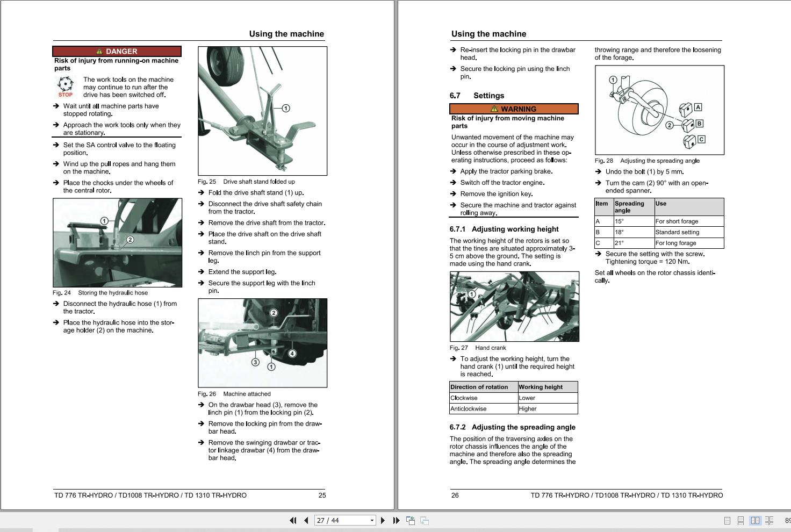Click table cell 'Anticlockwise'
Screen dimensions: 791x532
tap(483, 409)
